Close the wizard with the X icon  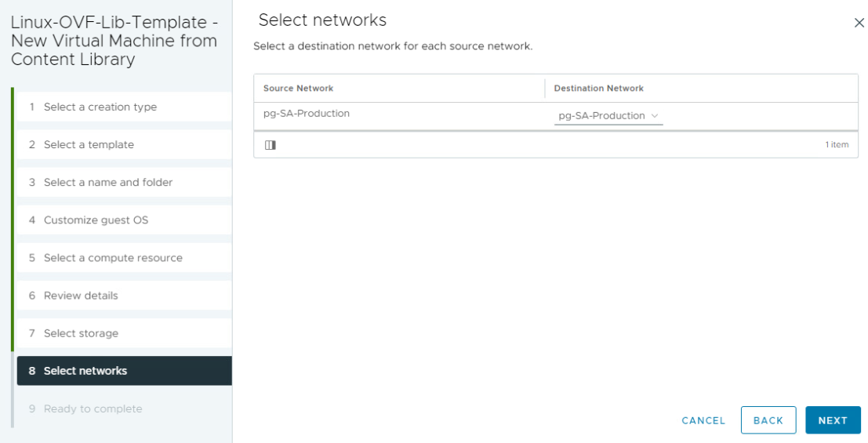tap(859, 23)
